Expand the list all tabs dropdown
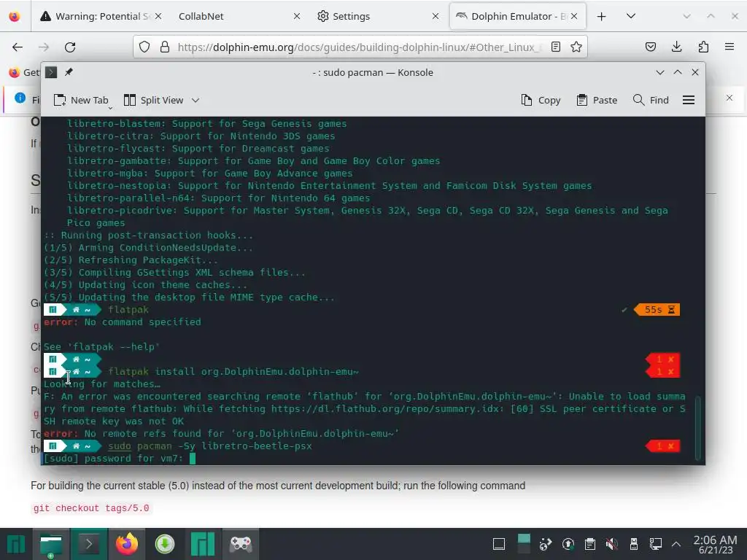 (631, 16)
